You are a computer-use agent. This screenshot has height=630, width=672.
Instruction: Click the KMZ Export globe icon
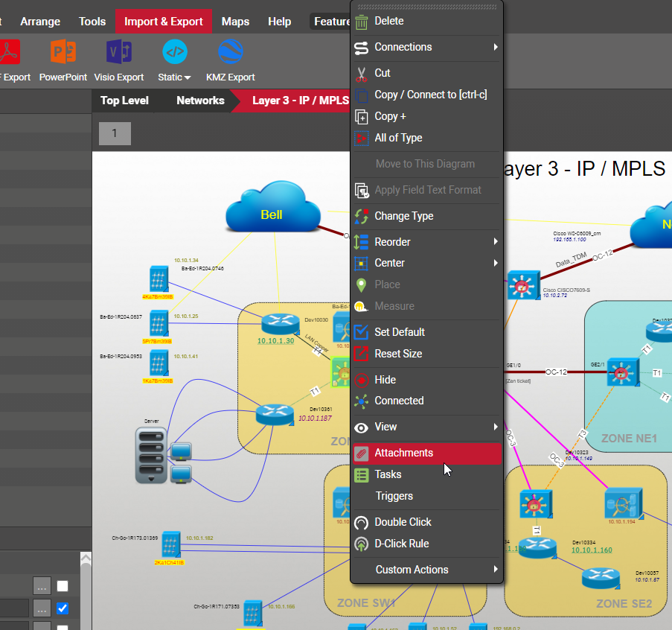tap(230, 52)
